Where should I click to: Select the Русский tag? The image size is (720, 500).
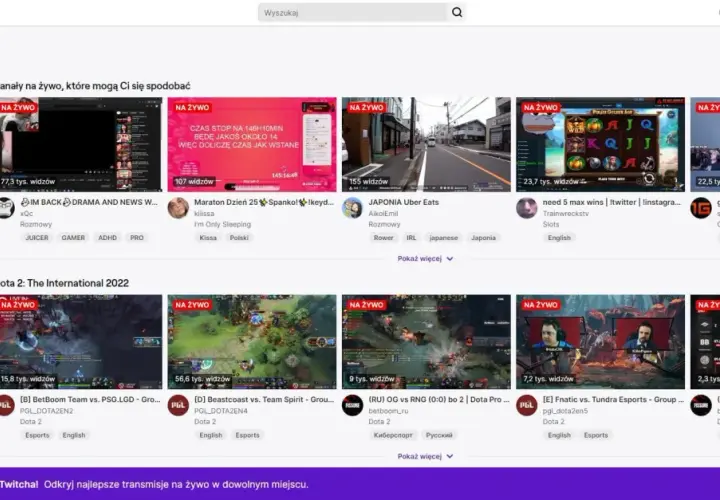tap(439, 435)
